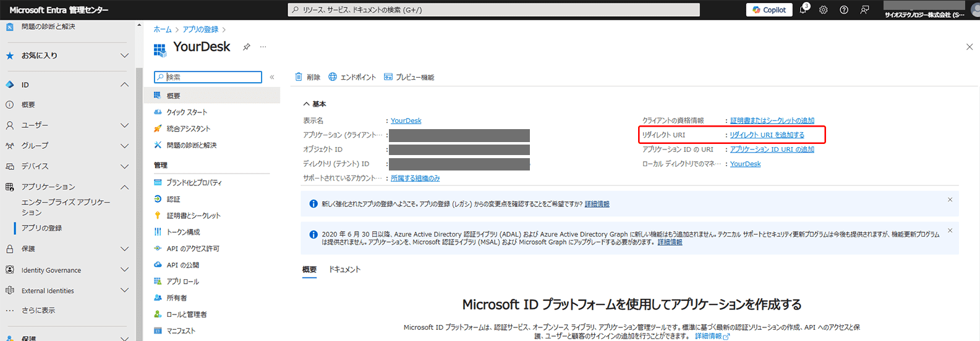Open the Copilot button
Viewport: 980px width, 341px height.
(x=769, y=10)
